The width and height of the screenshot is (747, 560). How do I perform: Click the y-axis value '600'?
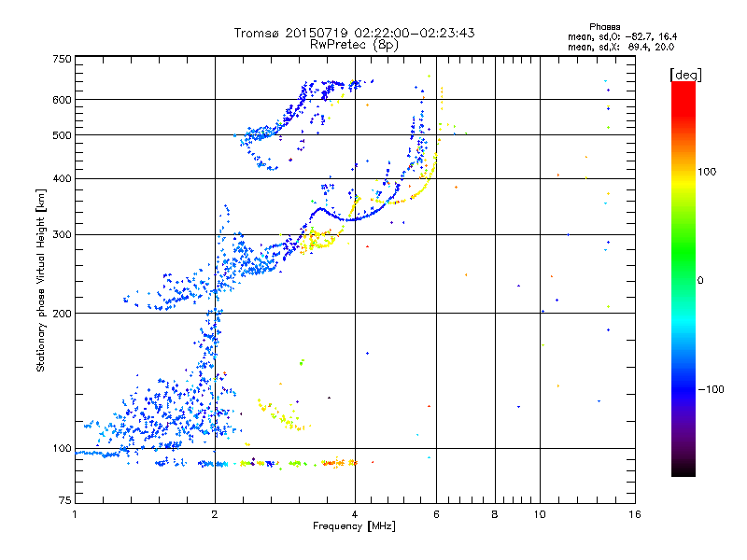point(62,100)
